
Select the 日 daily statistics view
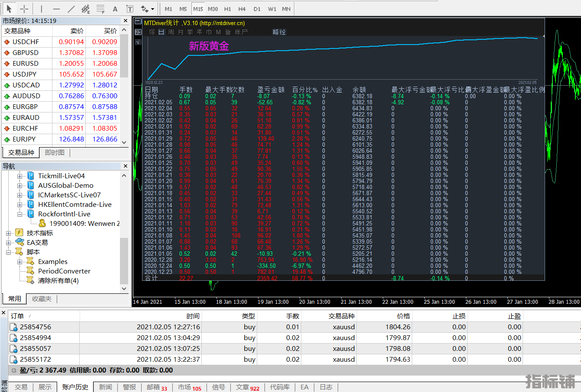coord(161,32)
